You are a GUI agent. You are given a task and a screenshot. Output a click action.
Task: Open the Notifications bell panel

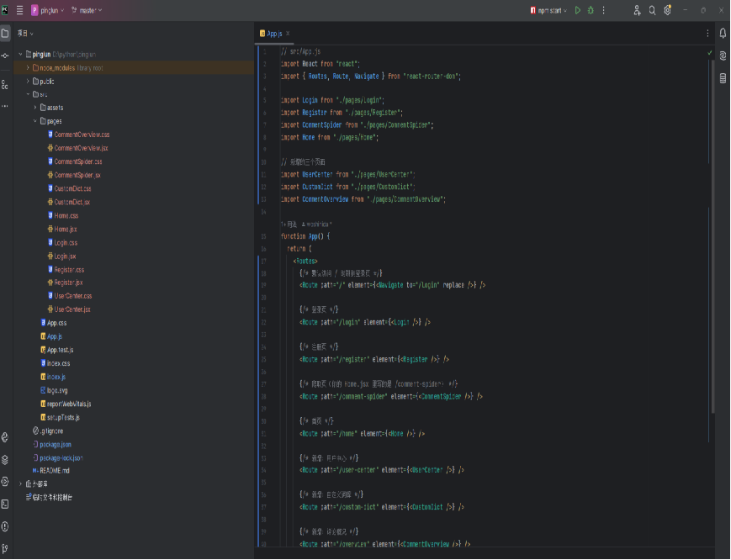[723, 33]
